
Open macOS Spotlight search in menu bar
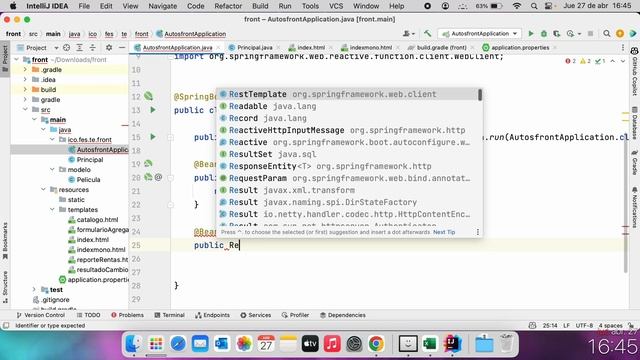534,6
